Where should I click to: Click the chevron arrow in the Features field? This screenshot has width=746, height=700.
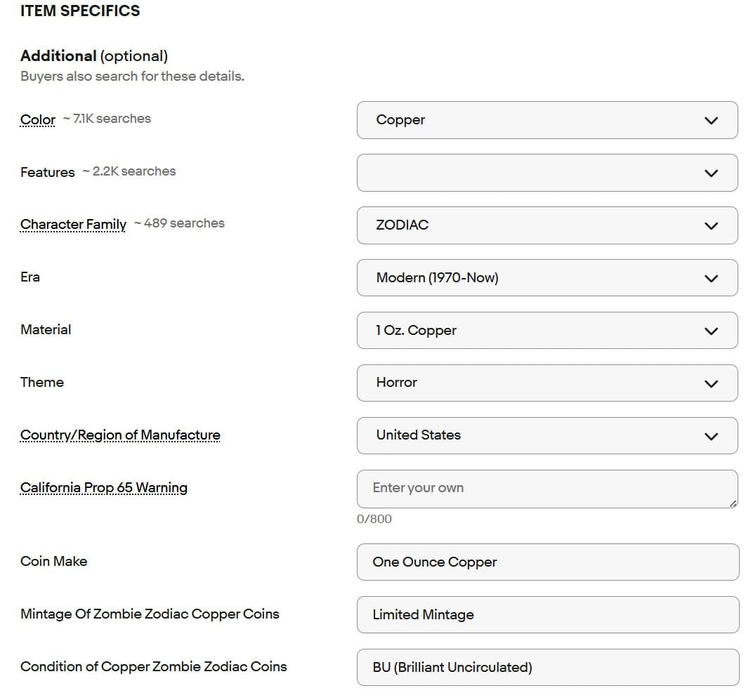[711, 173]
